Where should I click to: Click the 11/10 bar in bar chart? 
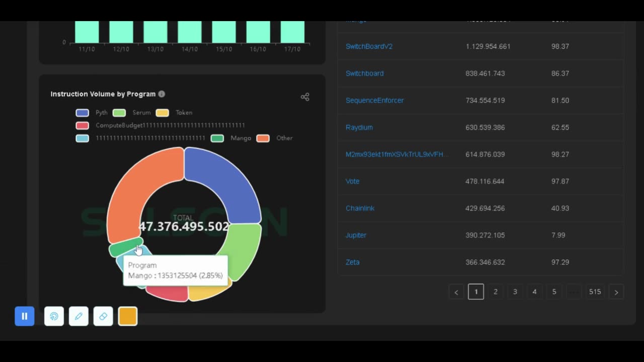87,32
